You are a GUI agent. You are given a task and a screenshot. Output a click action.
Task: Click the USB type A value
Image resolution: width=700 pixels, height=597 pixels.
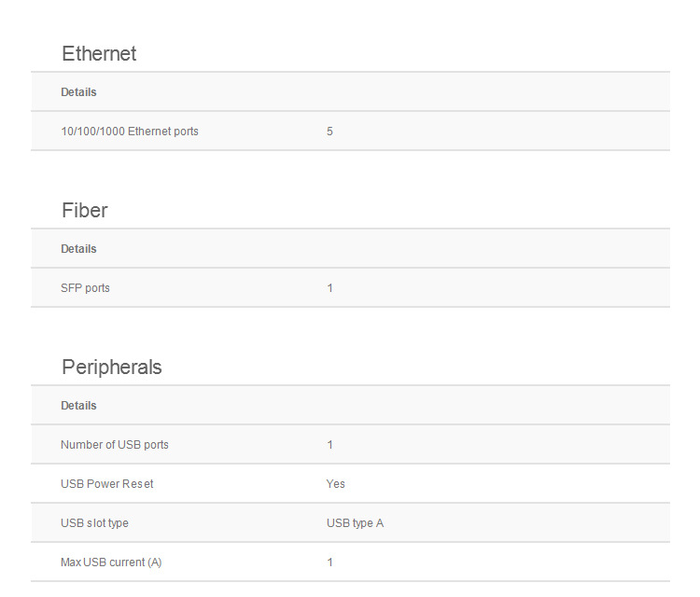[355, 523]
